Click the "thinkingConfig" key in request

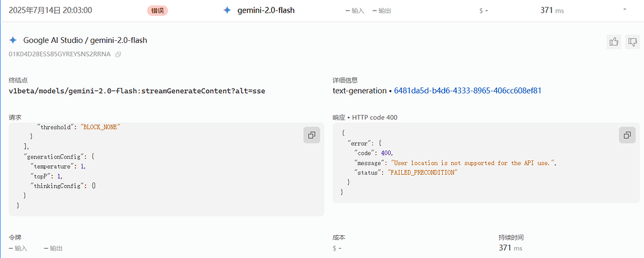pos(58,186)
